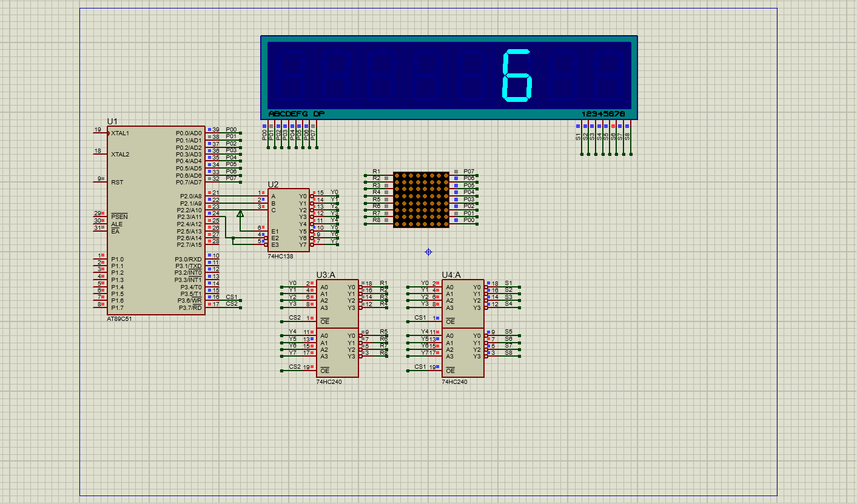The image size is (857, 504).
Task: Click the P1.0 pin label on U1
Action: tap(117, 259)
